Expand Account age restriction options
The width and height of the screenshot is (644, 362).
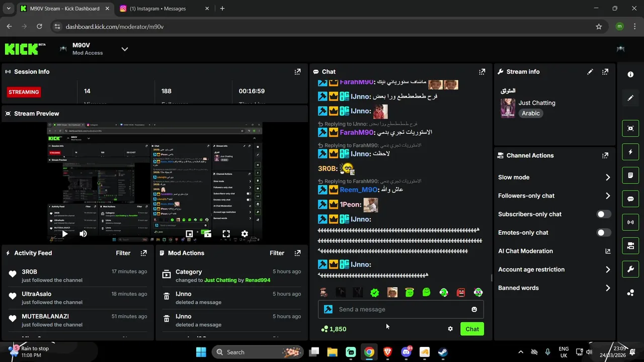tap(554, 269)
